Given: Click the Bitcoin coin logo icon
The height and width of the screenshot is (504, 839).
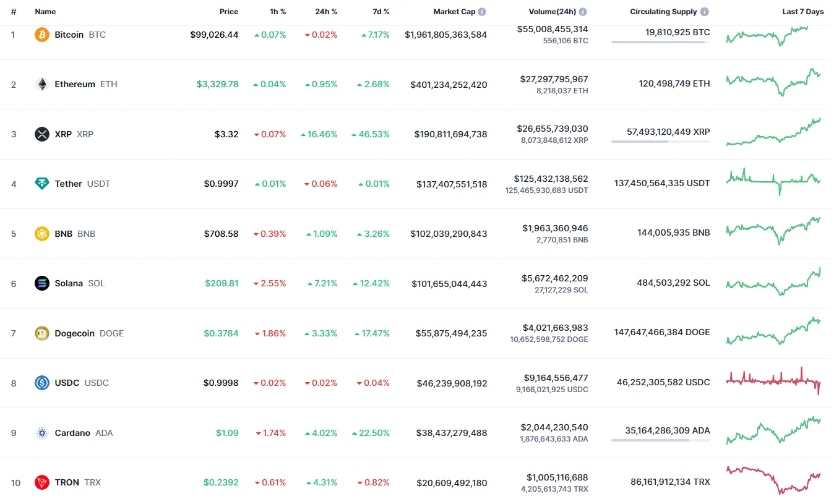Looking at the screenshot, I should click(42, 35).
